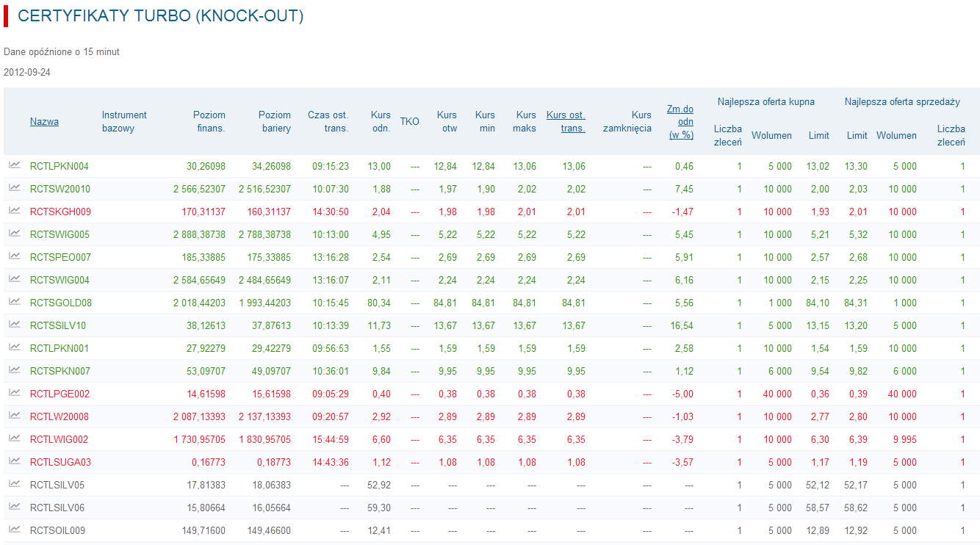Open the RCTLPKN001 certificate link
Screen dimensions: 980x545
click(60, 349)
